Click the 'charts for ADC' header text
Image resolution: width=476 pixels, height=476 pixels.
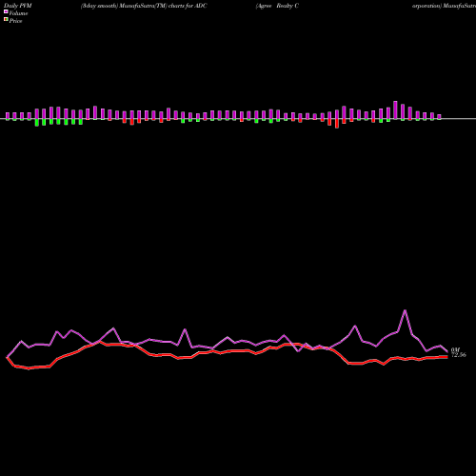(x=188, y=6)
